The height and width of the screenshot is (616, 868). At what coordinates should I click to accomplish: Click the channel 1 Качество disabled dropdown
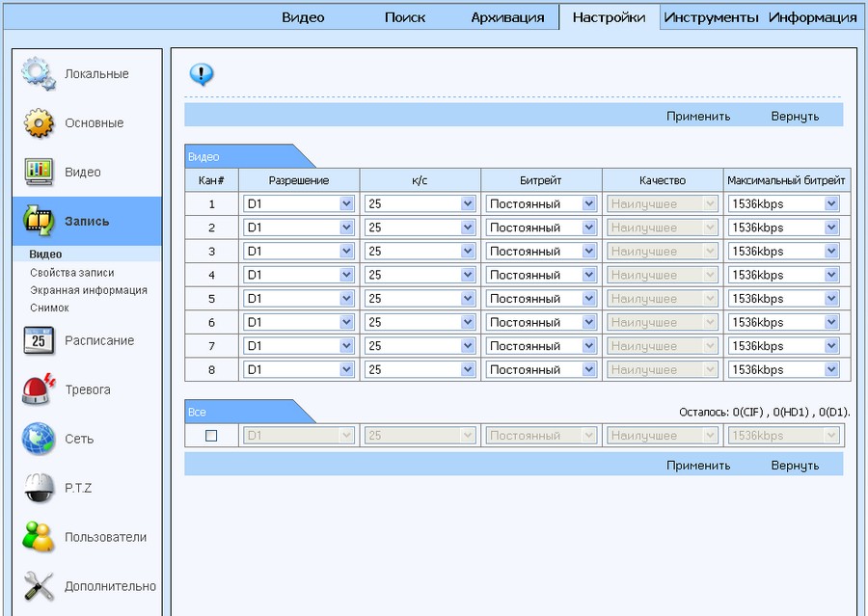point(662,203)
